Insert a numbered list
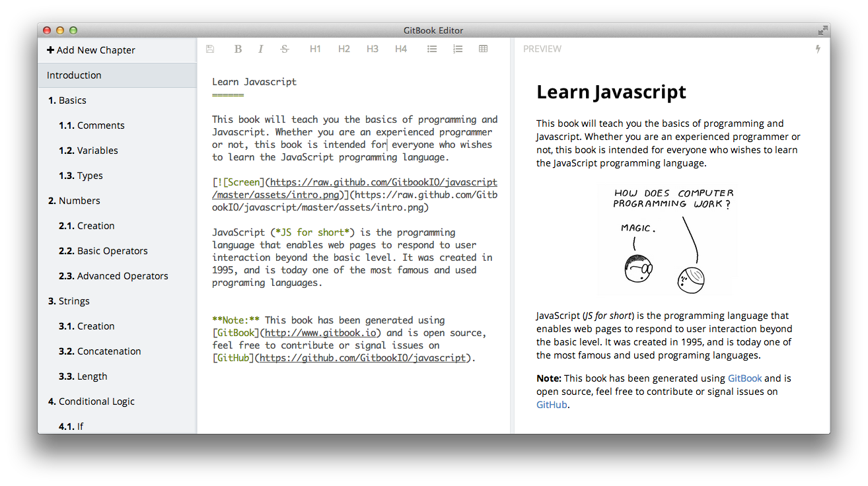This screenshot has width=868, height=486. [x=458, y=49]
